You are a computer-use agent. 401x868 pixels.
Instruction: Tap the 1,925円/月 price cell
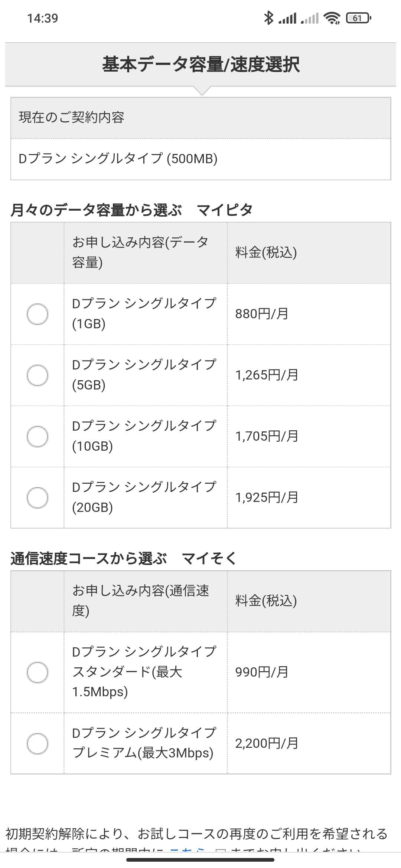(x=267, y=497)
